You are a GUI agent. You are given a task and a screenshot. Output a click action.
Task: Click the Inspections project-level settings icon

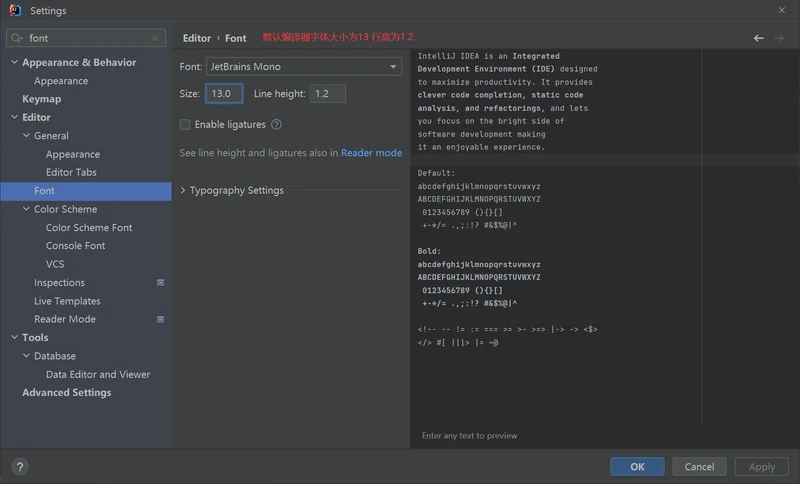click(160, 283)
